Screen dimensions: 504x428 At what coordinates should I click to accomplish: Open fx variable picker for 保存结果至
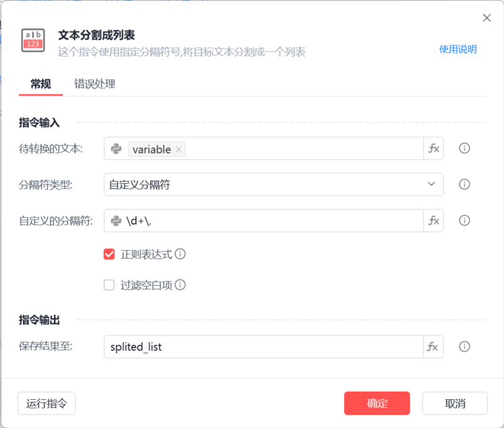[434, 346]
